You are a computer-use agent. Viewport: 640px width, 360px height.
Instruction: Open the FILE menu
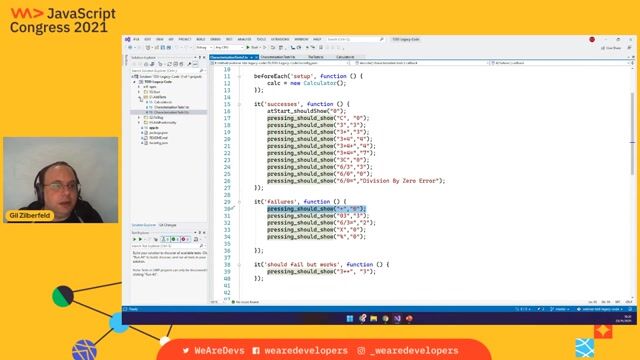click(136, 40)
